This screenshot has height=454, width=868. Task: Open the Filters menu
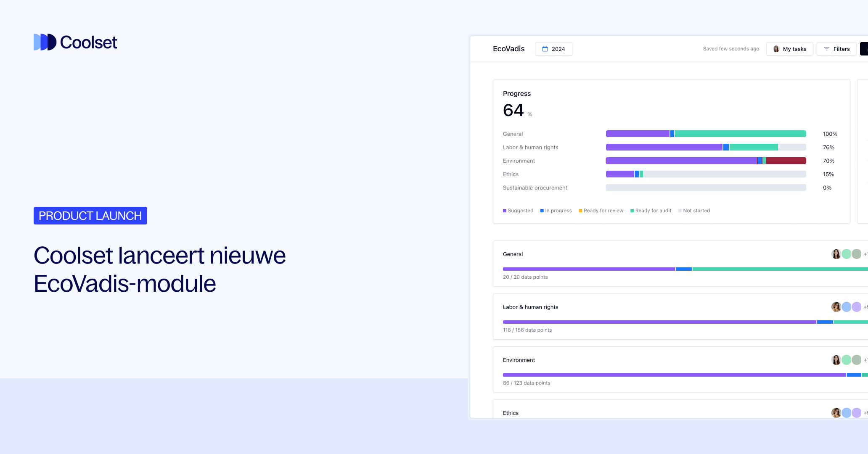(x=837, y=49)
